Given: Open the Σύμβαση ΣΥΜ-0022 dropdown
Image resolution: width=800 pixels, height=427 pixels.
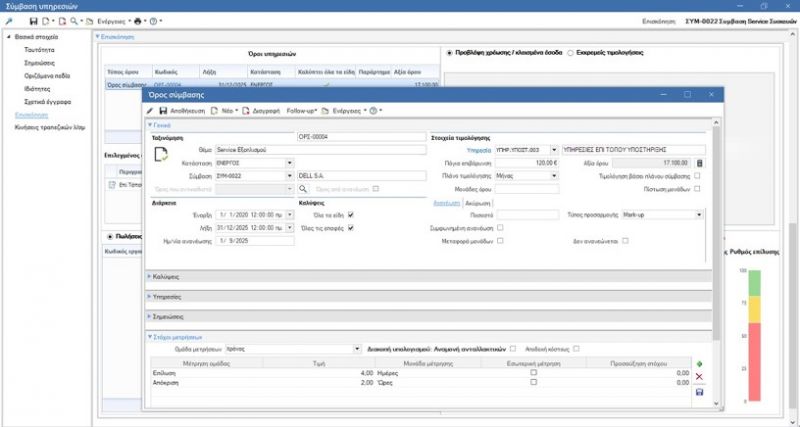Looking at the screenshot, I should [290, 176].
